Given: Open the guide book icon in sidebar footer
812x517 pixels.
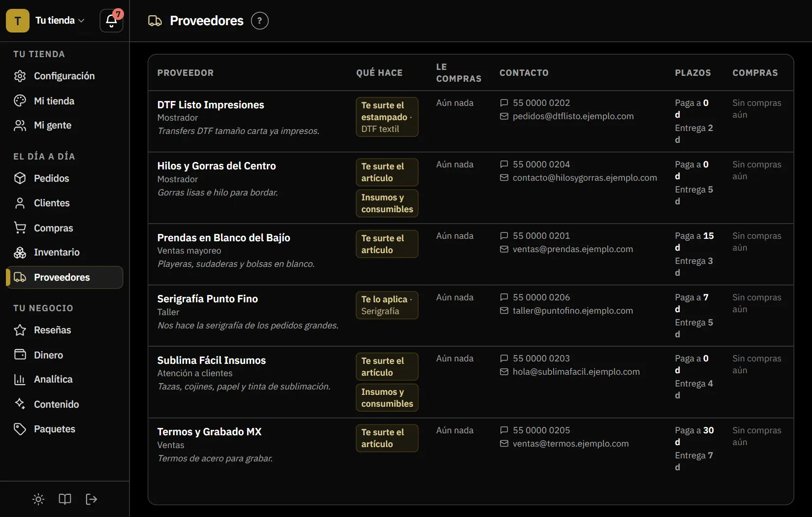Looking at the screenshot, I should coord(65,499).
